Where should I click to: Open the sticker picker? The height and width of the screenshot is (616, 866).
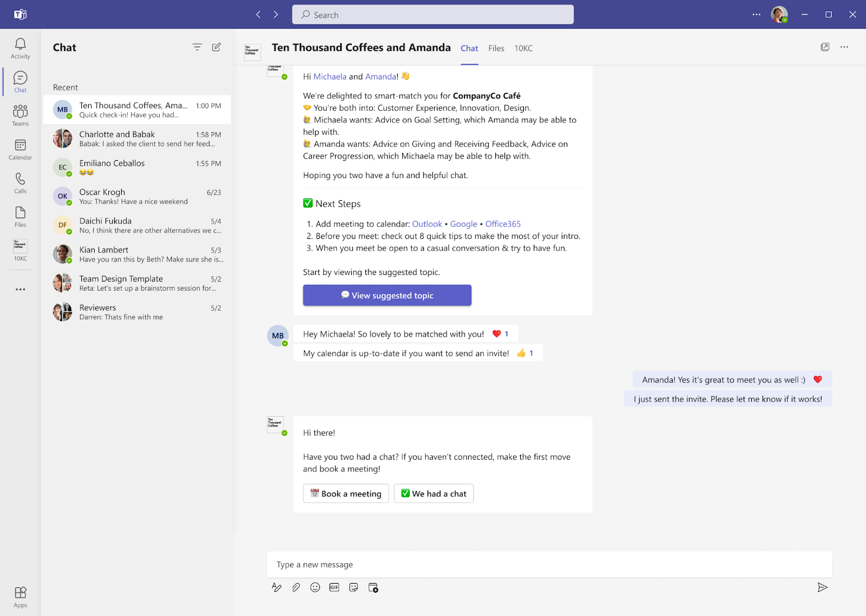click(x=353, y=587)
